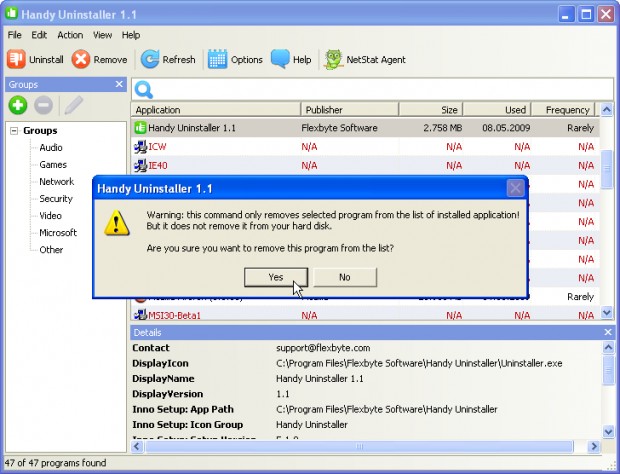Viewport: 620px width, 474px height.
Task: Click the IE40 row program icon
Action: (x=140, y=165)
